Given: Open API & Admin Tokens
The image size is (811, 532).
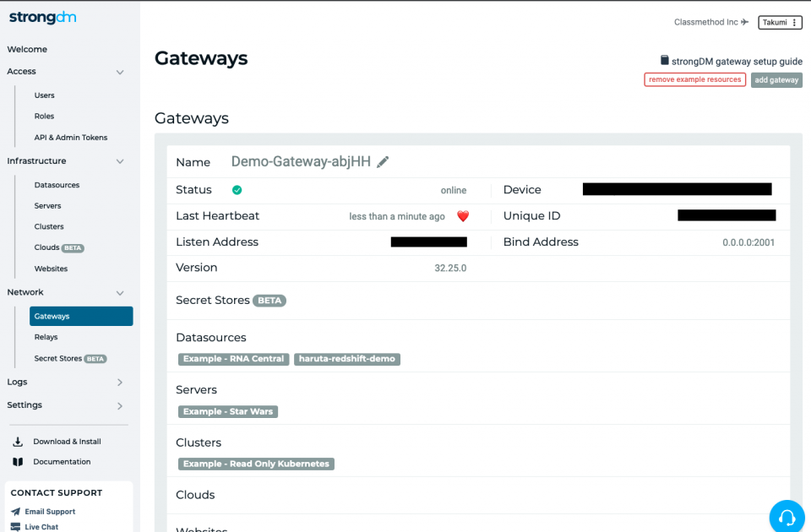Looking at the screenshot, I should (71, 138).
